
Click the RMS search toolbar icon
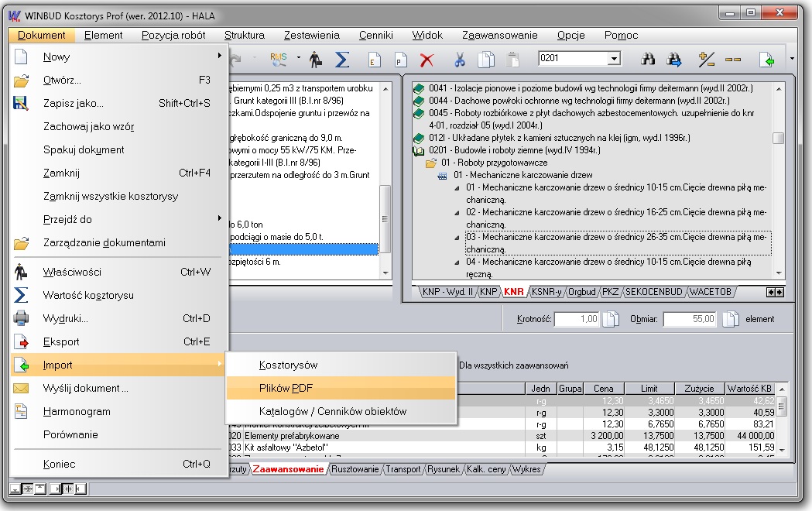click(x=279, y=60)
